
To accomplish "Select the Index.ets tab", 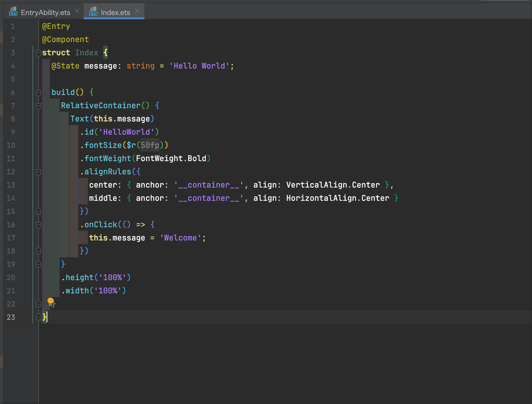I will 115,12.
